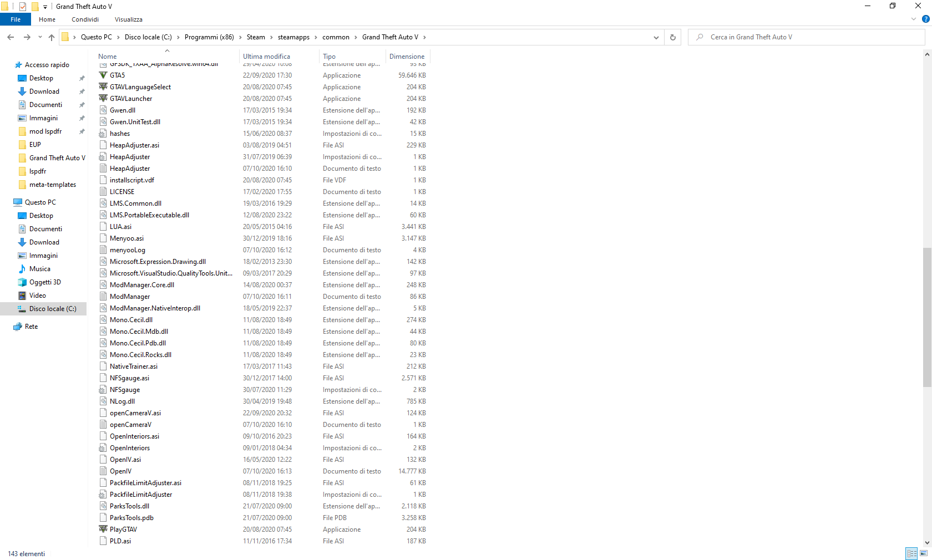Open the File menu tab

pos(16,19)
